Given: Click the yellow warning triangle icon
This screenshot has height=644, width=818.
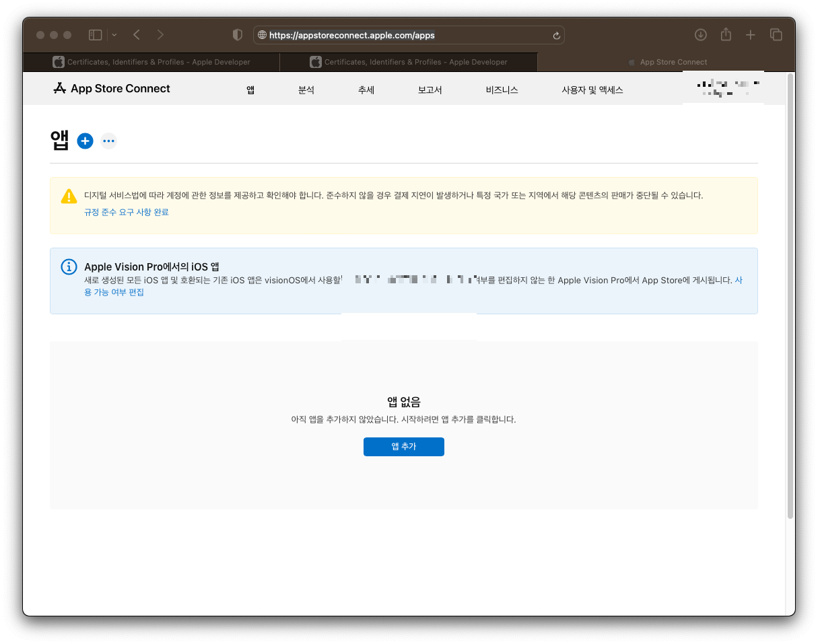Looking at the screenshot, I should coord(69,196).
